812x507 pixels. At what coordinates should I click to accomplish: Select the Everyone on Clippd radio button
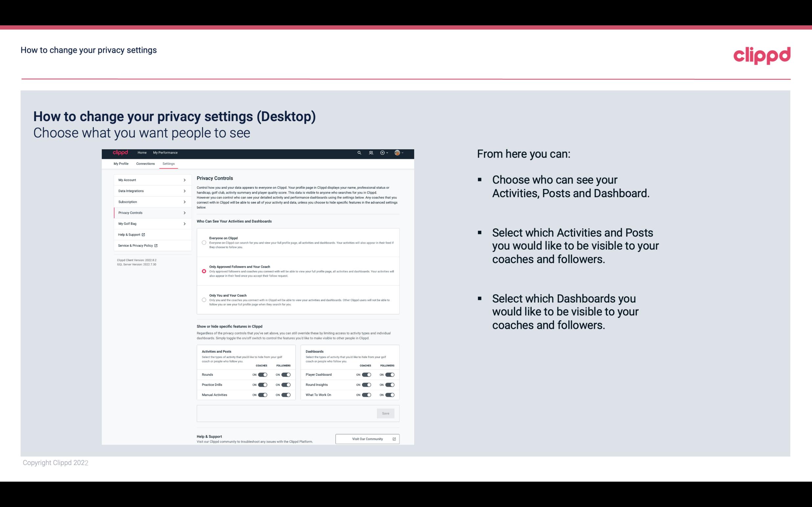pos(204,243)
